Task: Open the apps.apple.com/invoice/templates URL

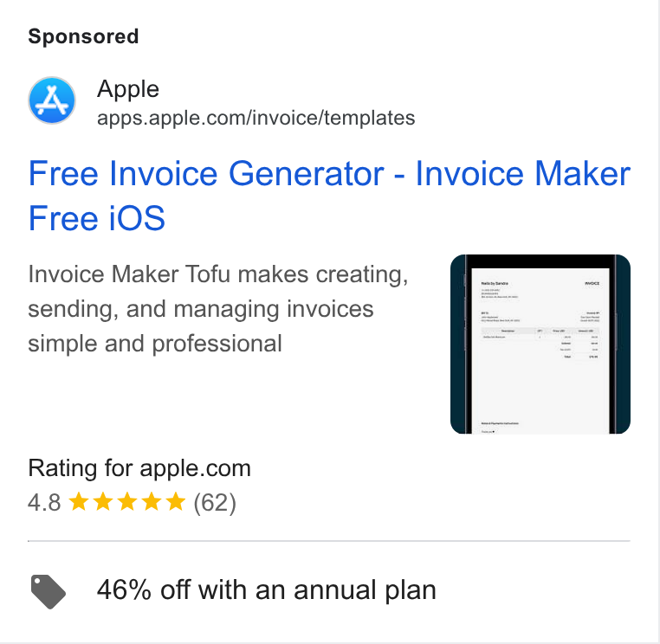Action: [256, 118]
